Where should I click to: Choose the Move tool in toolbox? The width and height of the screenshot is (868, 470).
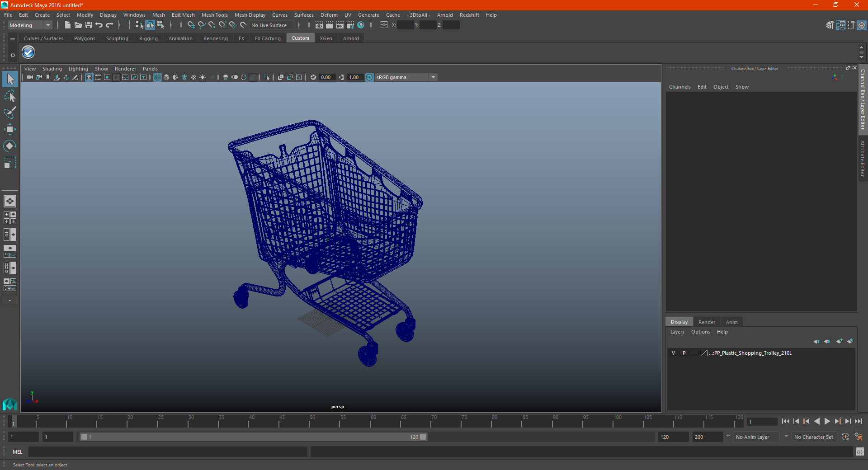tap(10, 129)
